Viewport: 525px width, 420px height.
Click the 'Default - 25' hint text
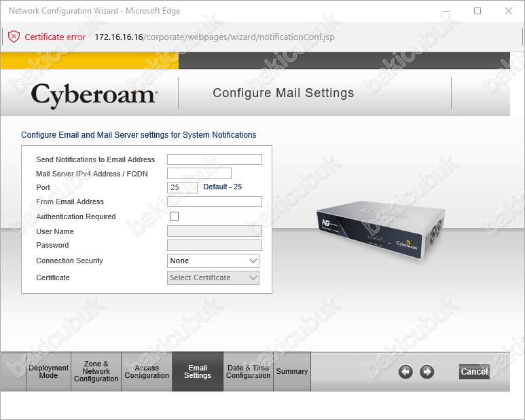222,187
